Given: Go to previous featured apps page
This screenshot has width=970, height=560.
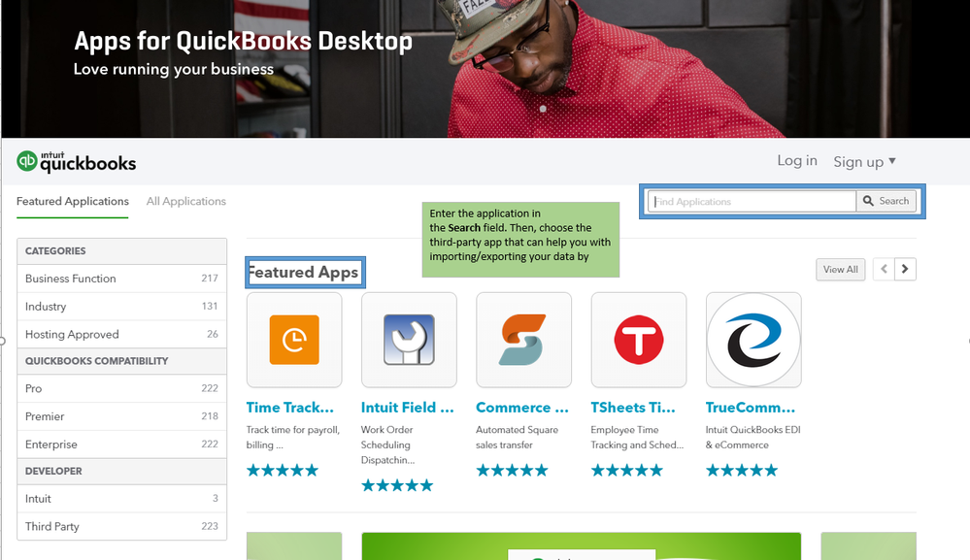Looking at the screenshot, I should tap(884, 269).
